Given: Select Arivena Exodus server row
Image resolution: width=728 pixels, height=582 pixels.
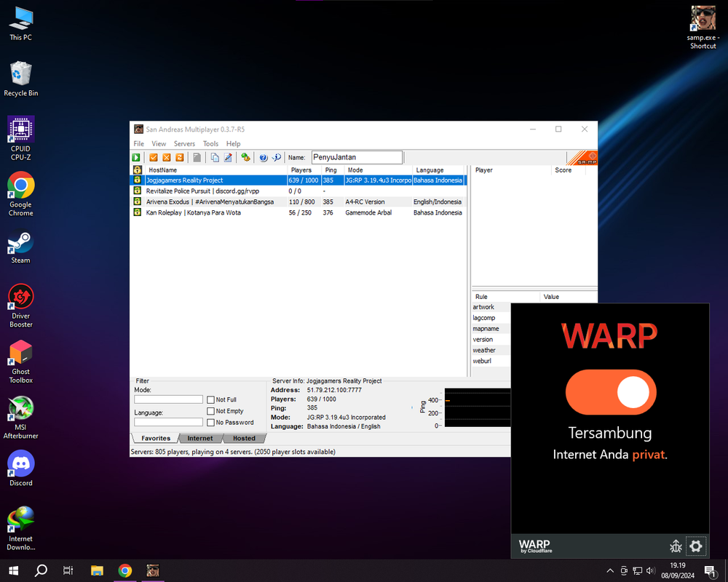Looking at the screenshot, I should [298, 202].
